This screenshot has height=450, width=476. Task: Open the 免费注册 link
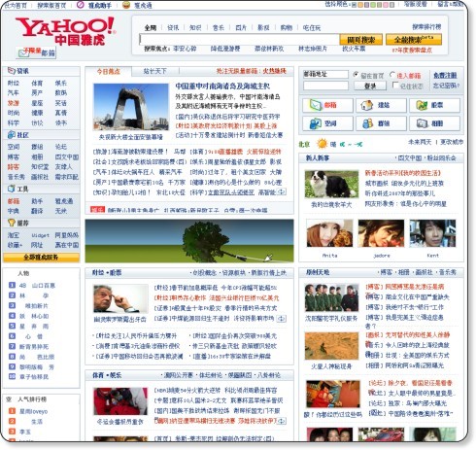pos(445,75)
